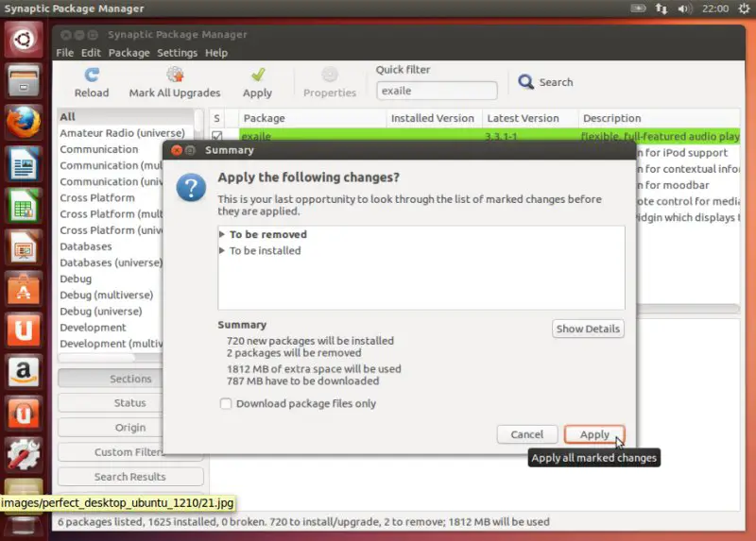Image resolution: width=756 pixels, height=541 pixels.
Task: Launch Firefox from the launcher
Action: tap(23, 122)
